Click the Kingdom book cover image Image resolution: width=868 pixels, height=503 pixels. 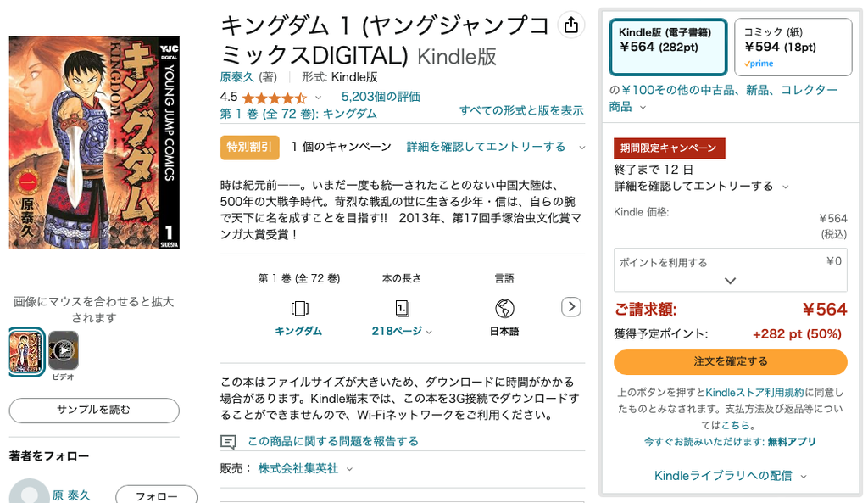94,143
